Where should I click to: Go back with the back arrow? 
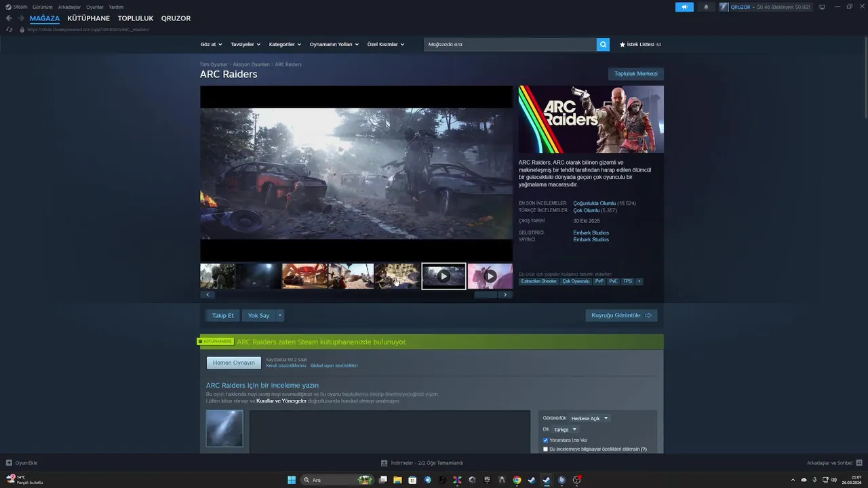pos(9,18)
